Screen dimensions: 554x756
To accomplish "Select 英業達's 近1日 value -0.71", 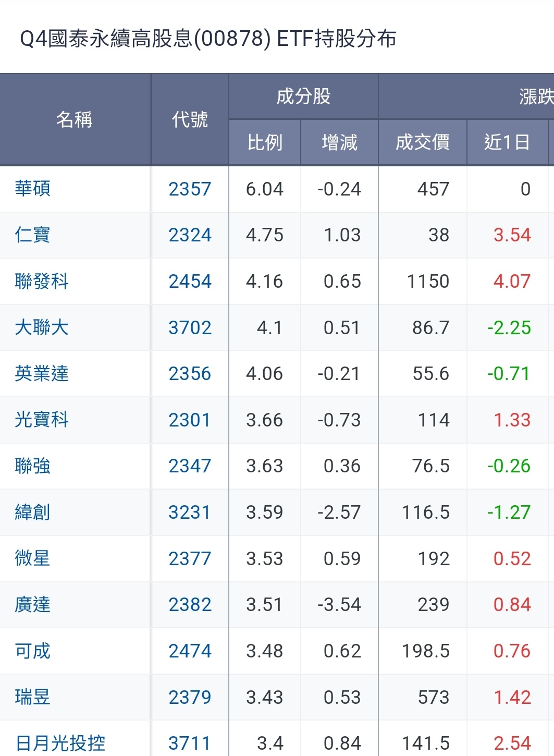I will 509,374.
